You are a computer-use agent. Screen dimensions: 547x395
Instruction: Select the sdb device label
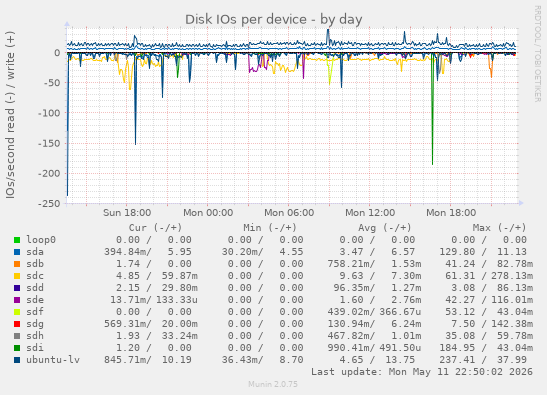point(35,264)
